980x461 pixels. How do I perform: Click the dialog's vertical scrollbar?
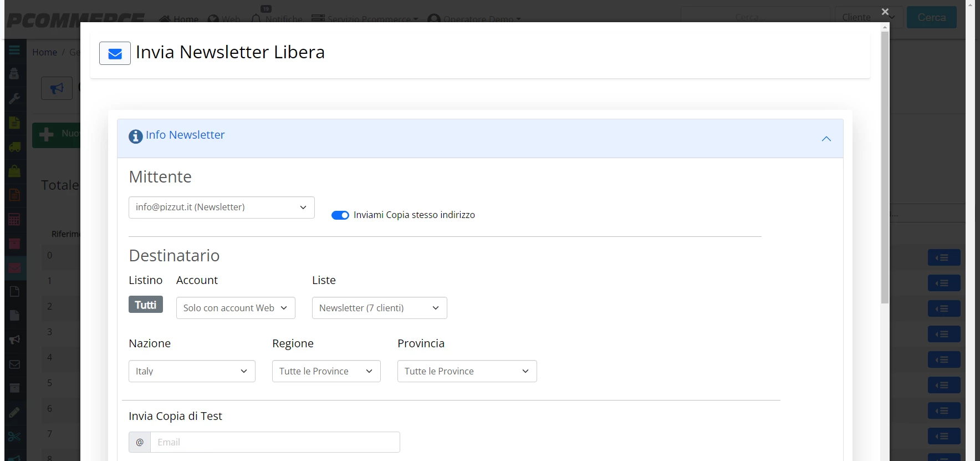click(x=885, y=168)
